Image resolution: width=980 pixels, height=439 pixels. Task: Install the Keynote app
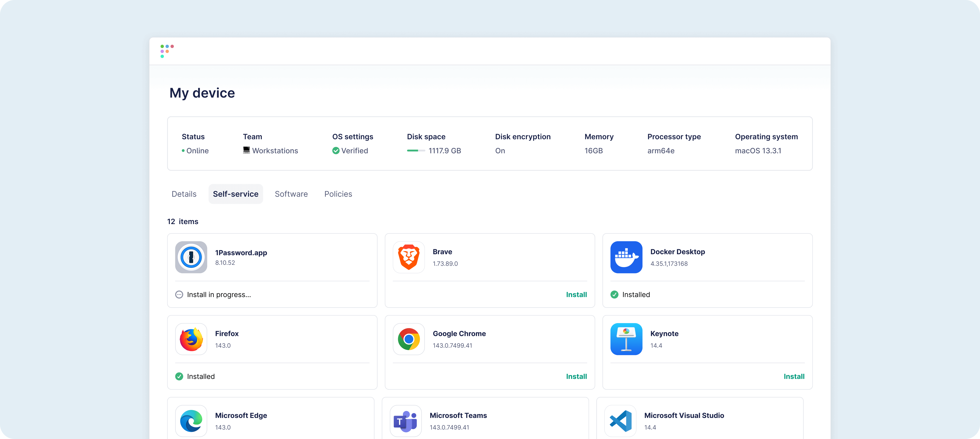tap(794, 377)
